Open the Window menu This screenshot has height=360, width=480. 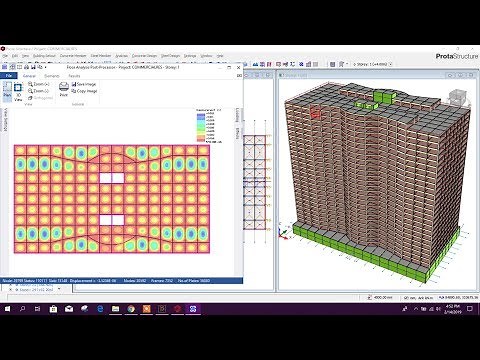tap(206, 56)
